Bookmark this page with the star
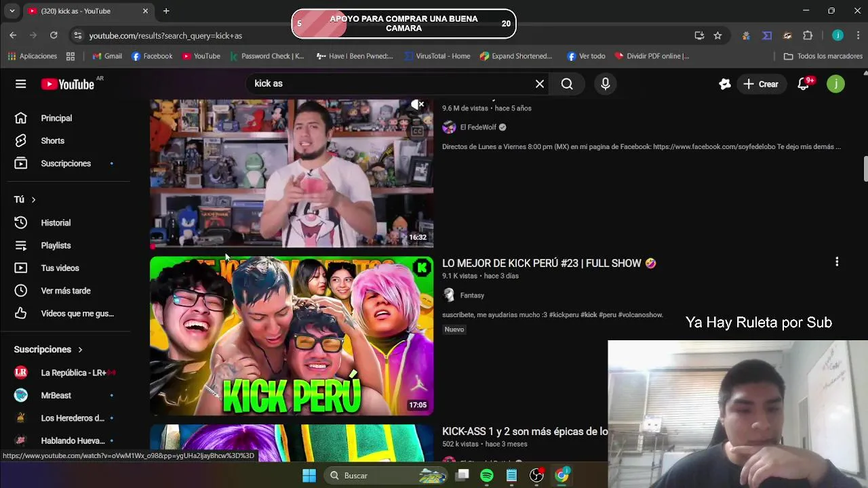 click(717, 35)
